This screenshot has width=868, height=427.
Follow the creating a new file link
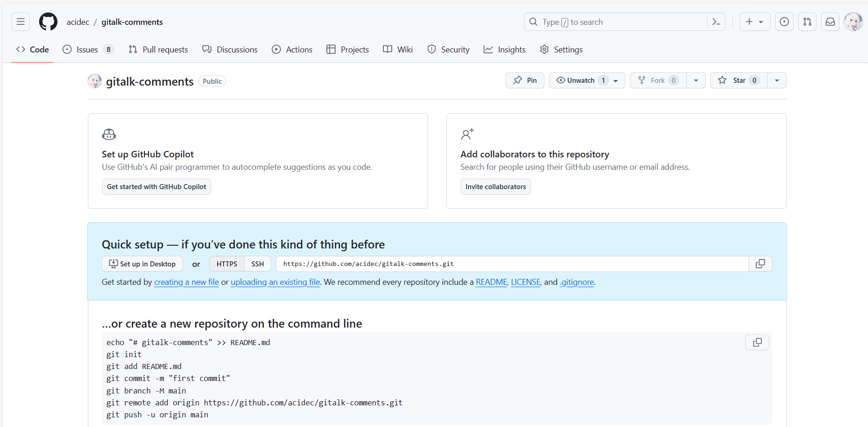(187, 282)
